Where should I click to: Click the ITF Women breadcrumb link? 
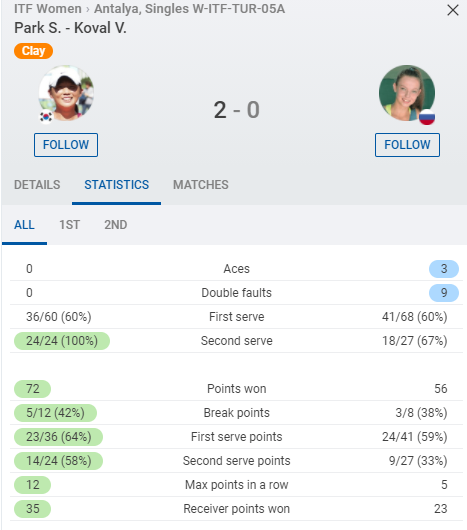pos(48,9)
